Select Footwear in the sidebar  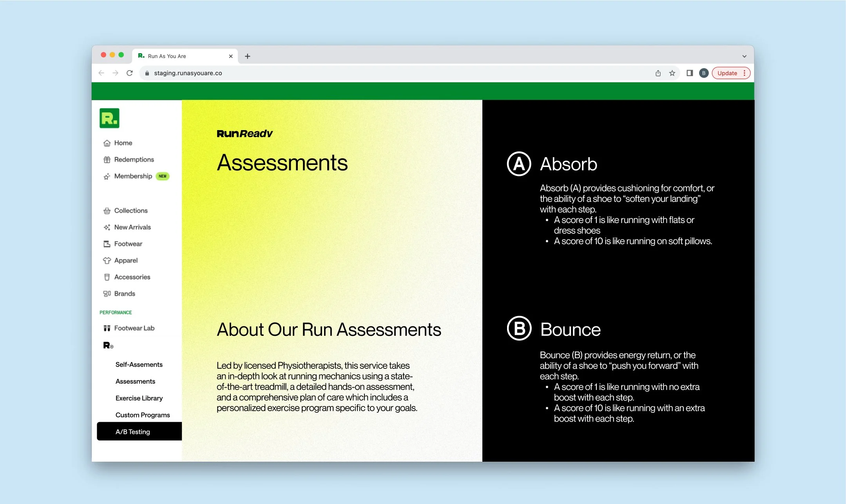(128, 244)
